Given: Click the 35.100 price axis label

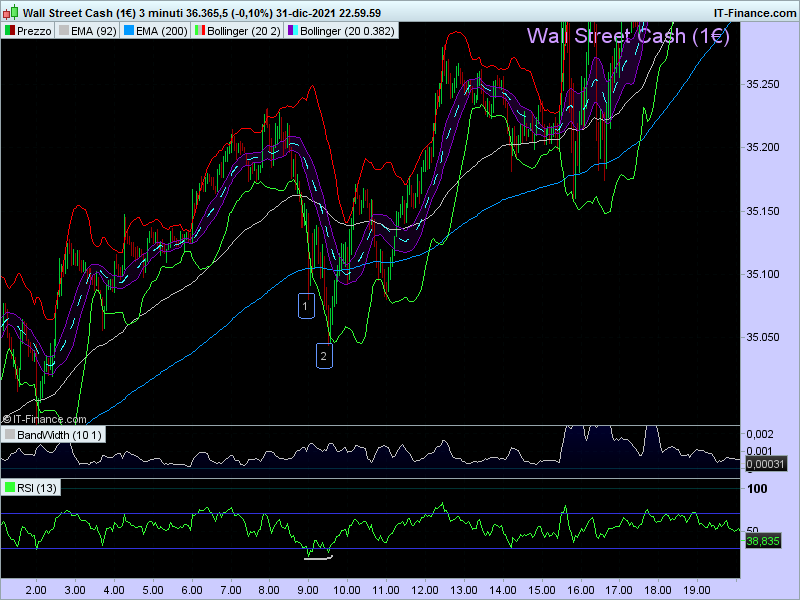Looking at the screenshot, I should (763, 274).
